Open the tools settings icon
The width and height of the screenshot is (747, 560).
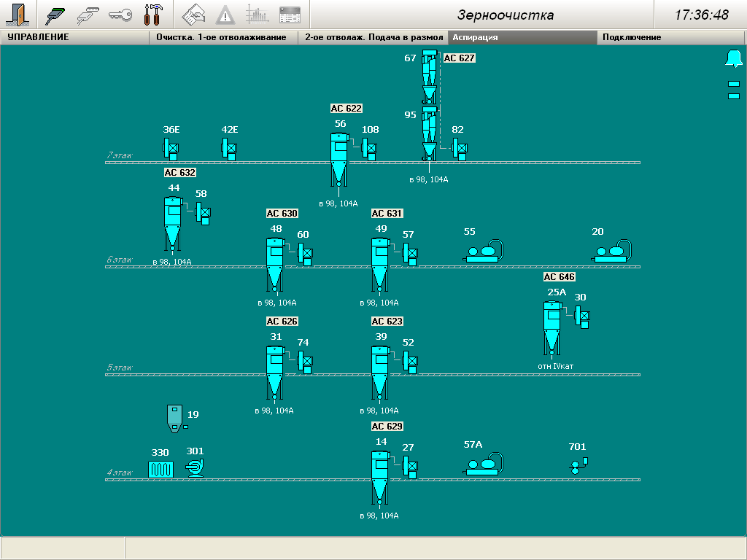pyautogui.click(x=153, y=15)
